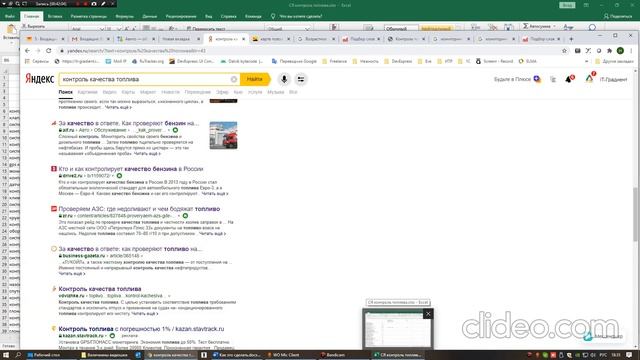The height and width of the screenshot is (360, 640).
Task: Clear the Yandex search field
Action: coord(234,79)
